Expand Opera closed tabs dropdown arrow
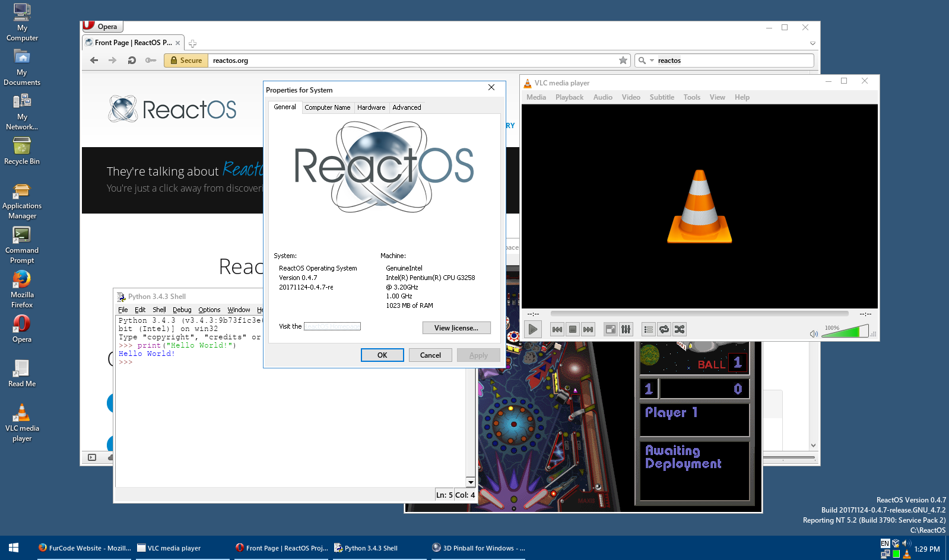 click(812, 43)
